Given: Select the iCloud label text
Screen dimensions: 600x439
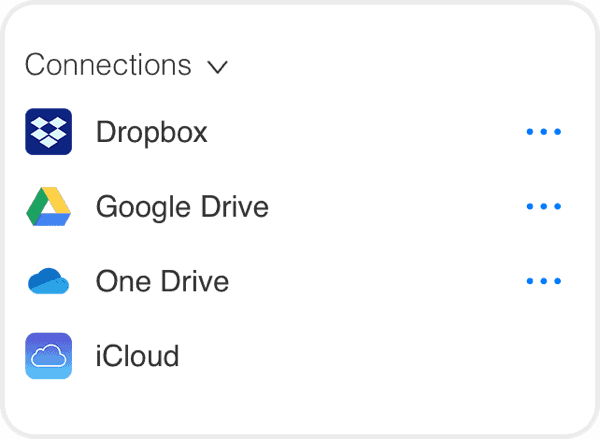Looking at the screenshot, I should coord(137,356).
